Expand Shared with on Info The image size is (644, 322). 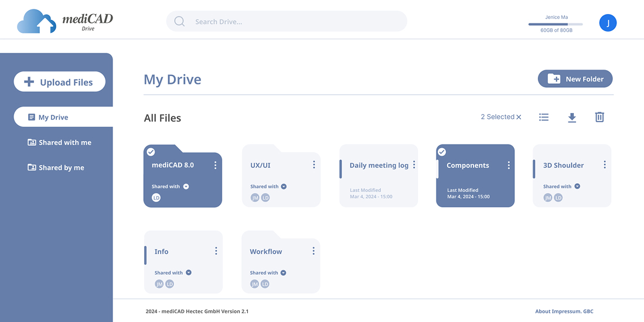(x=189, y=273)
